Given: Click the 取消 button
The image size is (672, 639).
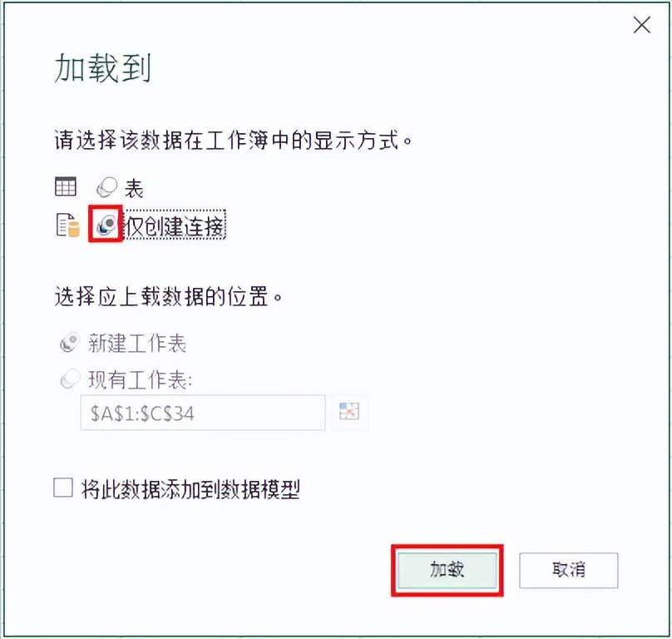Looking at the screenshot, I should pos(569,571).
